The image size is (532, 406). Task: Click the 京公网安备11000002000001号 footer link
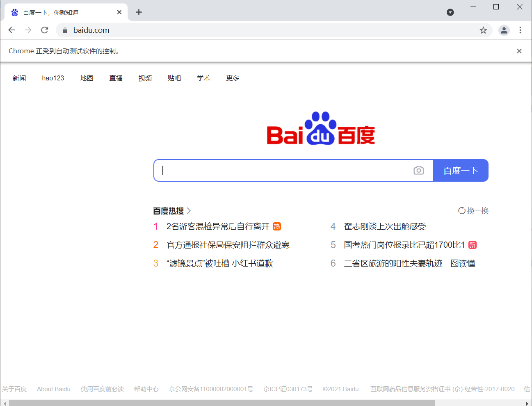(211, 389)
